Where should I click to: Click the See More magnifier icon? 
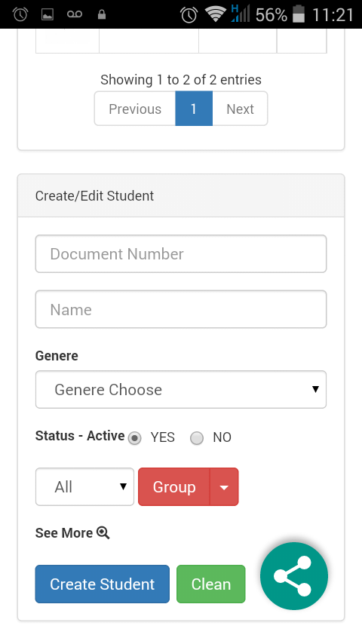pyautogui.click(x=103, y=532)
